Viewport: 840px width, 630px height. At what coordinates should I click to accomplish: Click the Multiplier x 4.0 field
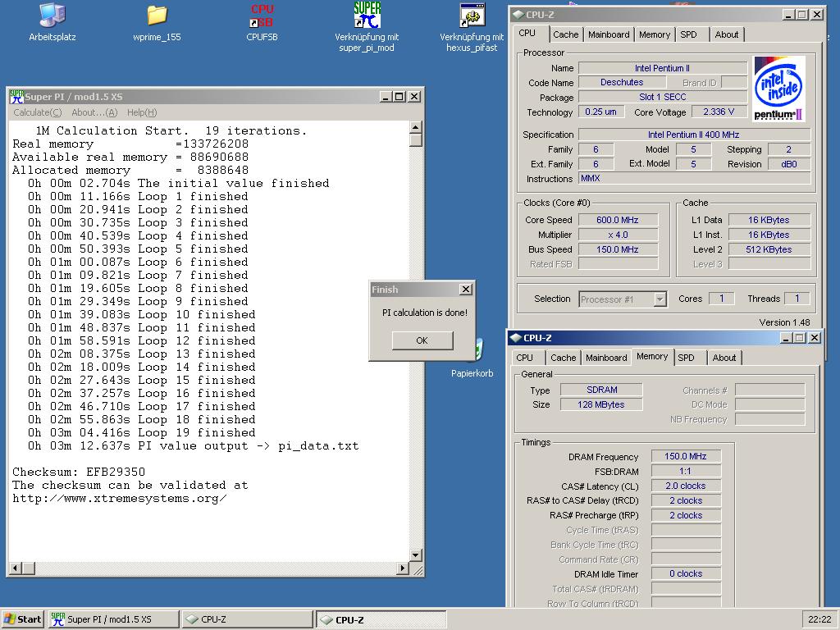618,235
